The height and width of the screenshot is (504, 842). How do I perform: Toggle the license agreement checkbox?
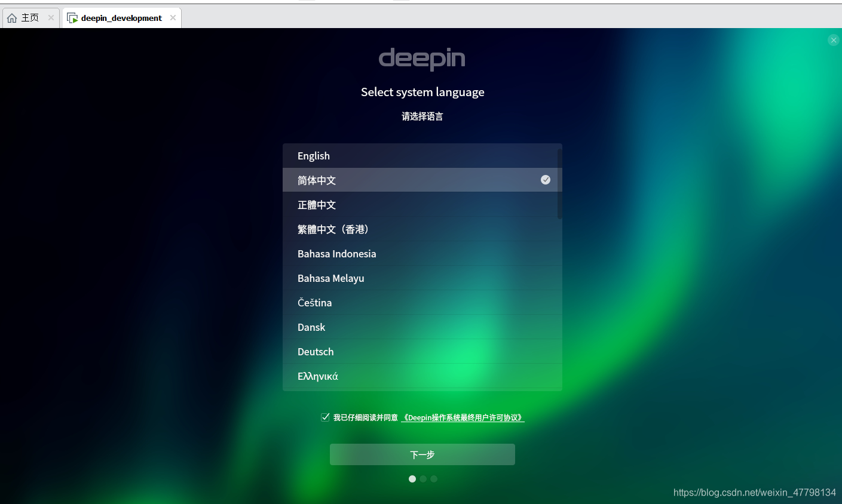pos(325,417)
